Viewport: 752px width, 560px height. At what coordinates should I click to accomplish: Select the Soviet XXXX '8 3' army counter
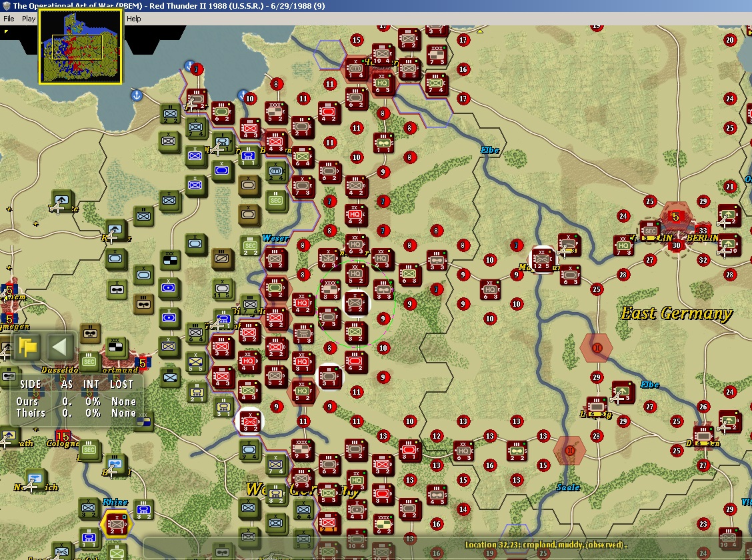tap(330, 290)
